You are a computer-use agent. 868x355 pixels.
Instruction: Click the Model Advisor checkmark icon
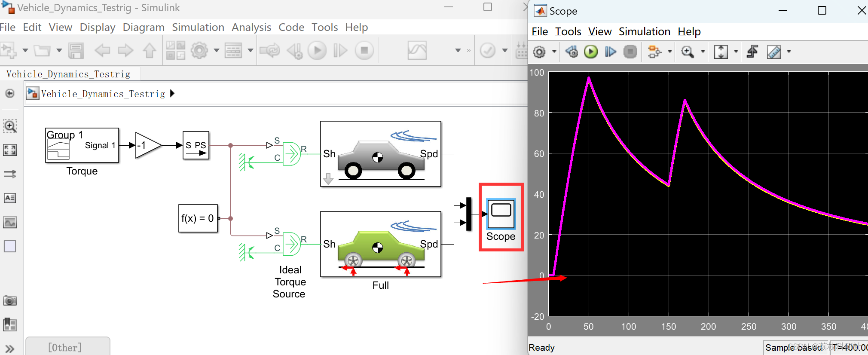(488, 50)
